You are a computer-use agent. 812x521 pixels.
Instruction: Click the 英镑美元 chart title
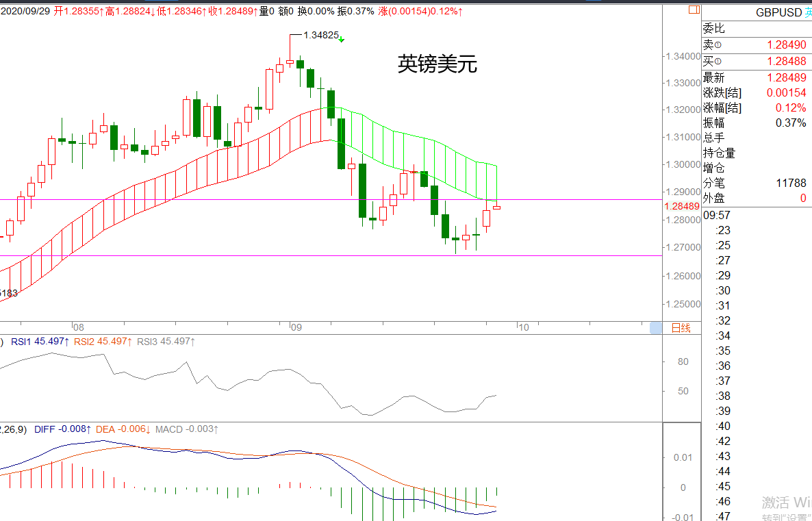pos(437,64)
